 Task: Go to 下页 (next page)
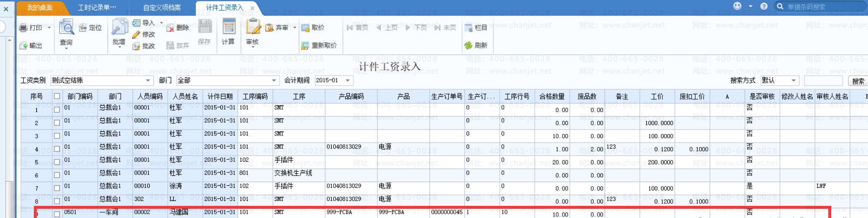pyautogui.click(x=416, y=28)
